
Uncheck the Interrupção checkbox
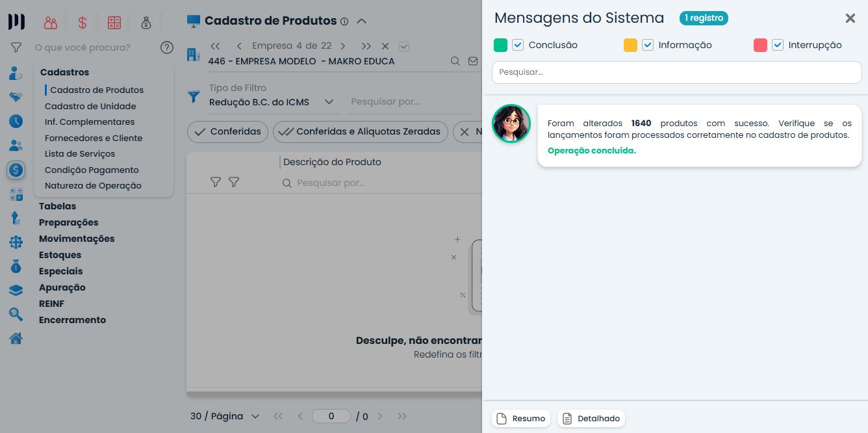click(778, 45)
